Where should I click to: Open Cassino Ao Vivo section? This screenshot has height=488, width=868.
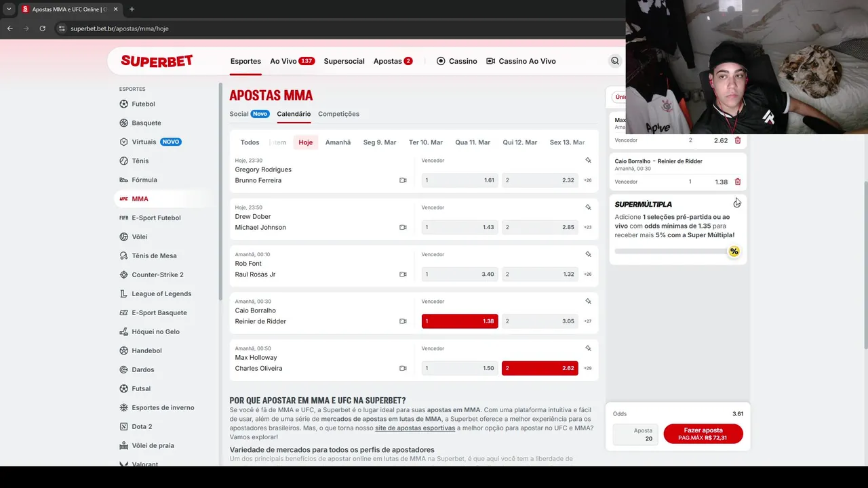tap(521, 61)
